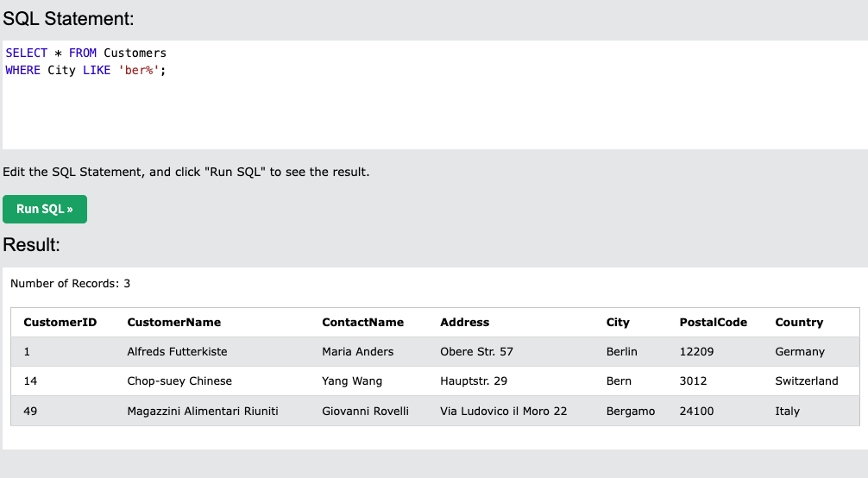Select the Magazzini Alimentari Riuniti cell

point(203,411)
